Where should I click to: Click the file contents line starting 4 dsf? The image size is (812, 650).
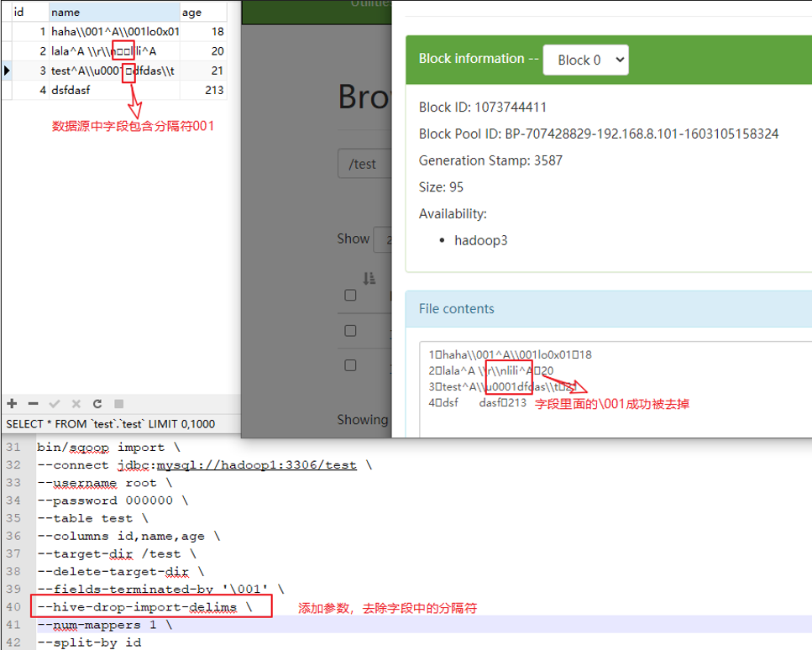[x=477, y=403]
